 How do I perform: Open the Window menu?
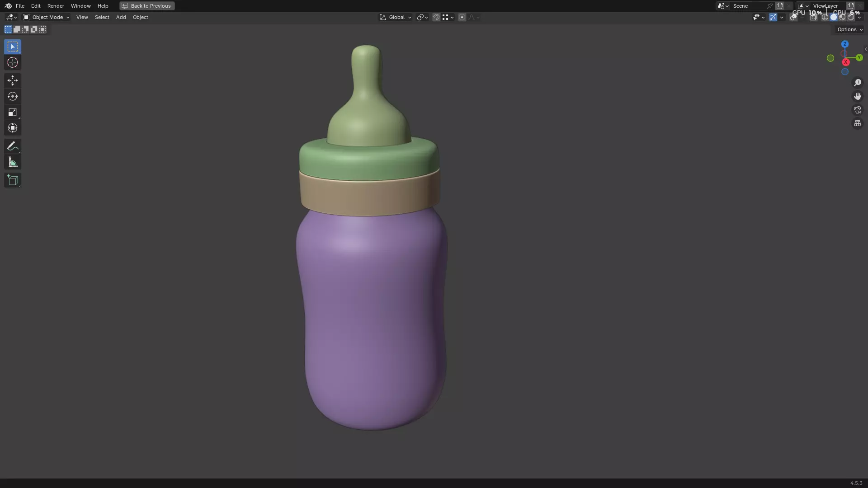click(80, 6)
